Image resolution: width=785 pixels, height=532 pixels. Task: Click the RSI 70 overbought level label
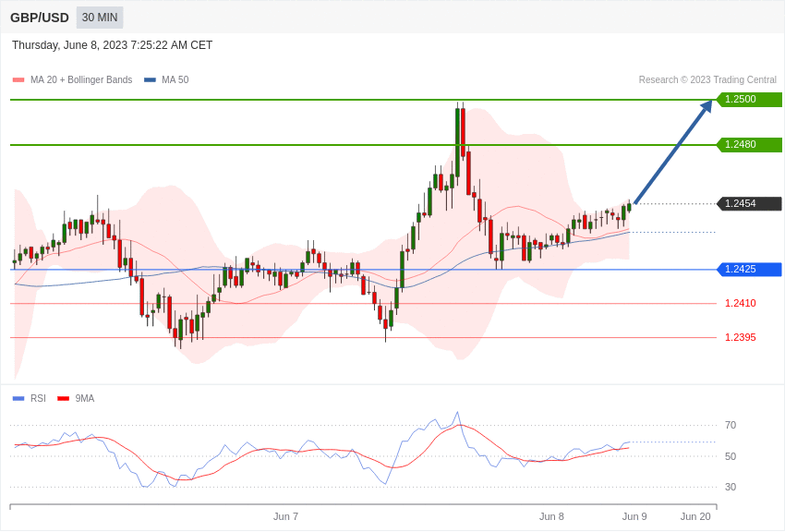tap(730, 426)
